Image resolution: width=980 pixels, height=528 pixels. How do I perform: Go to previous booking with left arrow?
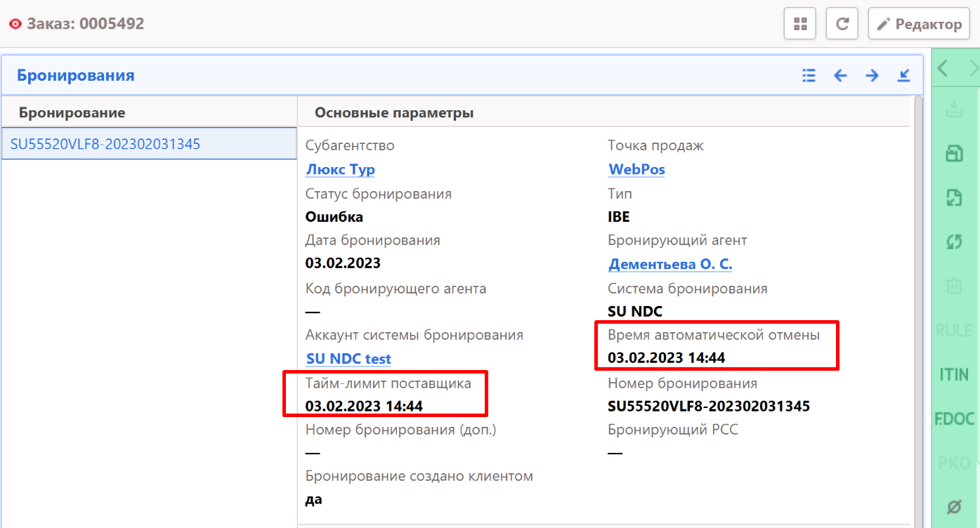[x=840, y=75]
